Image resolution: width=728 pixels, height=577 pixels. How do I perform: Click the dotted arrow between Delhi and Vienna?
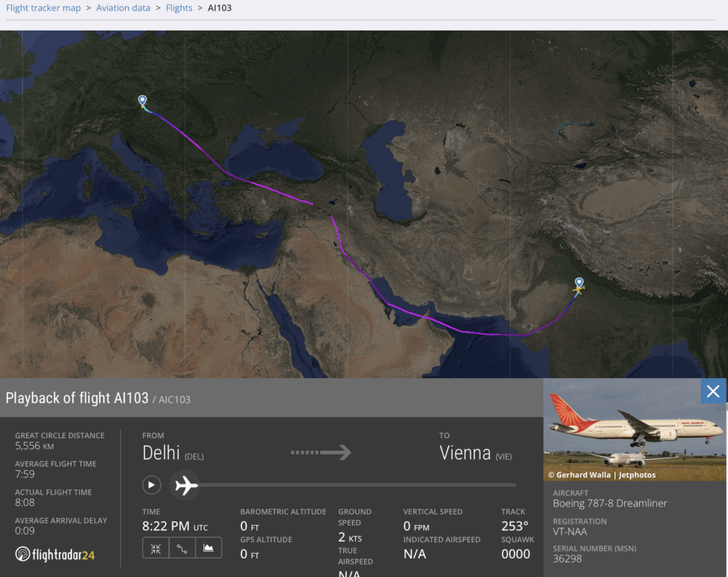pyautogui.click(x=321, y=453)
